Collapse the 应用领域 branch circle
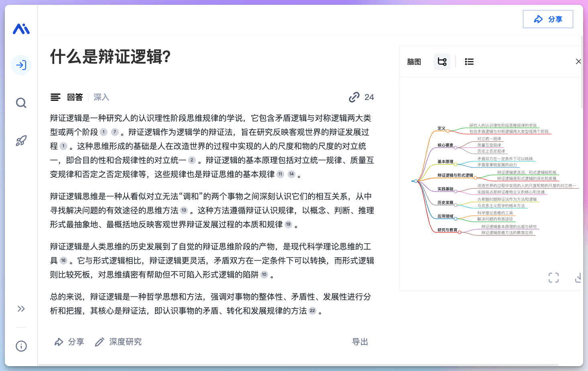The width and height of the screenshot is (588, 371). pos(456,219)
